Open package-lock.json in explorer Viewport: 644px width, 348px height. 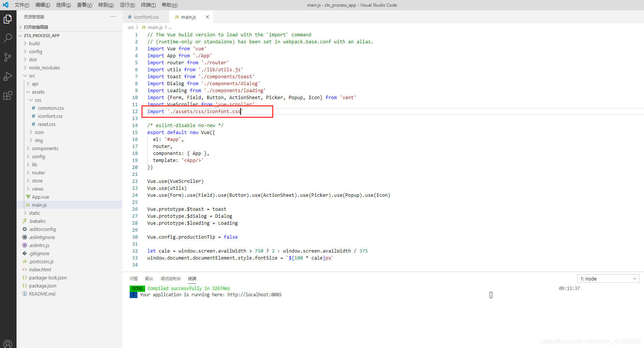point(48,278)
